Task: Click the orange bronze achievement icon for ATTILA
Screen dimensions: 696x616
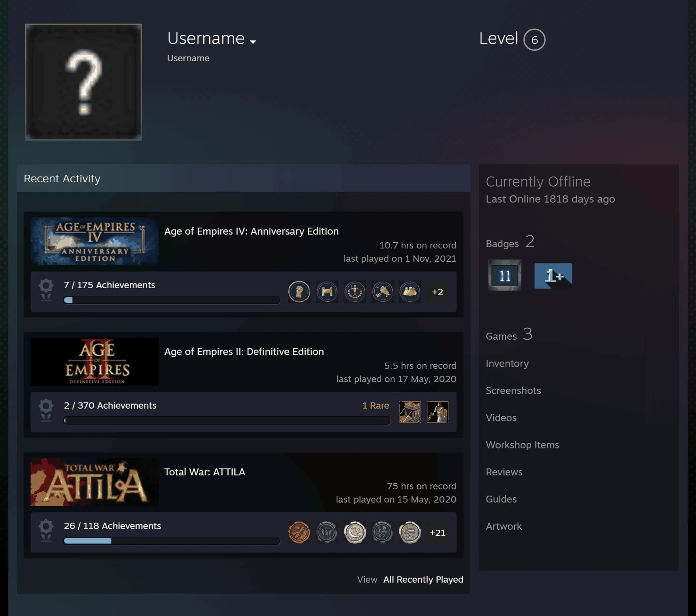Action: click(x=299, y=532)
